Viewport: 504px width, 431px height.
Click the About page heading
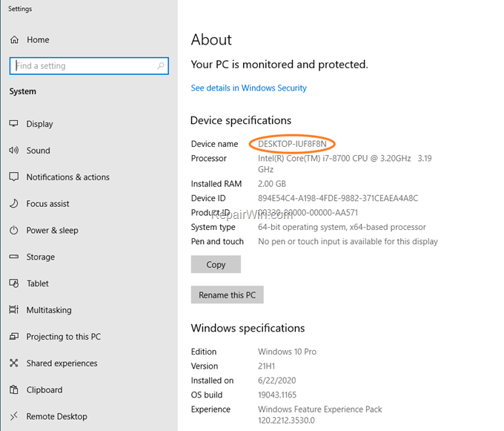[x=211, y=40]
